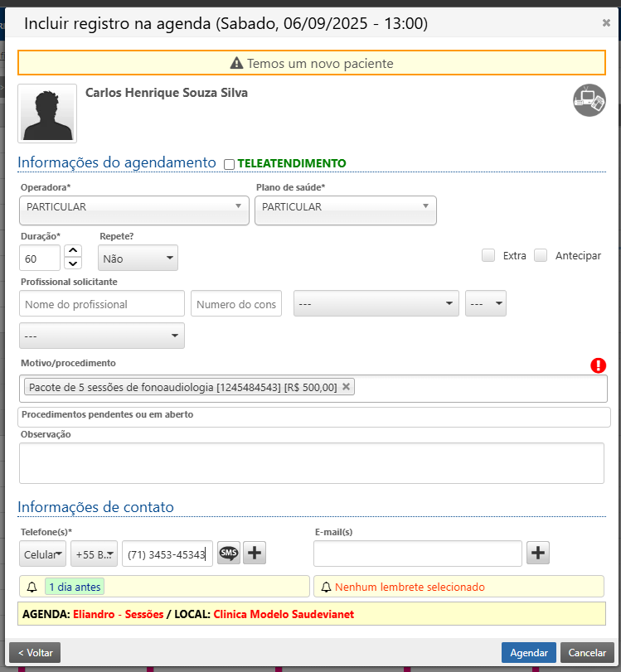Click the phone number field
The width and height of the screenshot is (621, 672).
(x=167, y=554)
